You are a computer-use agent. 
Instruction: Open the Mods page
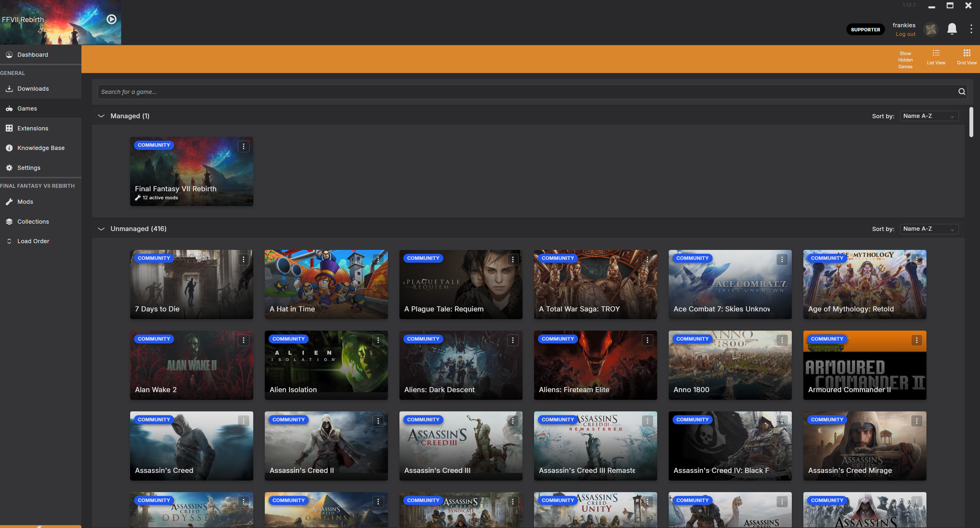(x=41, y=202)
